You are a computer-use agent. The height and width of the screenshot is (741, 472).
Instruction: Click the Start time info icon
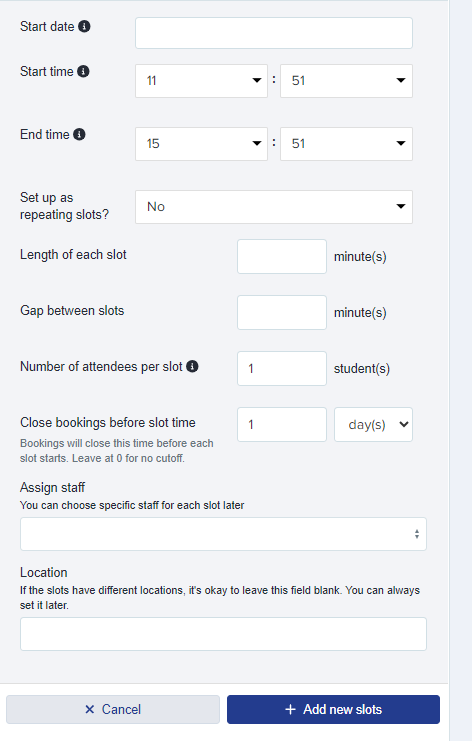coord(83,71)
